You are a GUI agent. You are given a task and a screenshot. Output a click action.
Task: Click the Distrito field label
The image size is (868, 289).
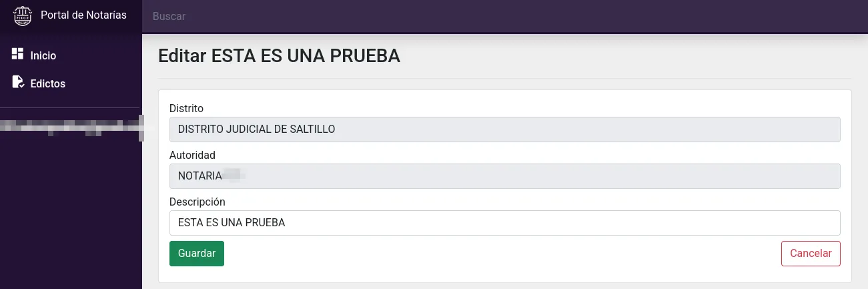tap(186, 108)
